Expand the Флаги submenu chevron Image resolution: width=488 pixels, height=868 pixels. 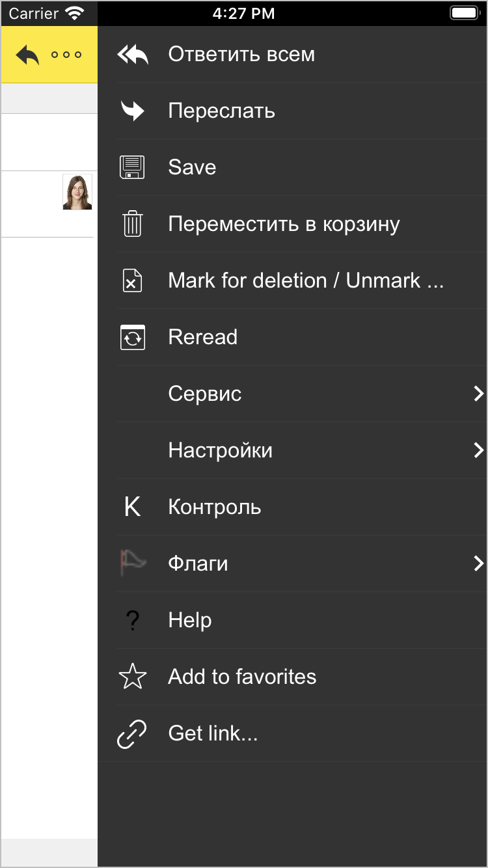click(478, 563)
